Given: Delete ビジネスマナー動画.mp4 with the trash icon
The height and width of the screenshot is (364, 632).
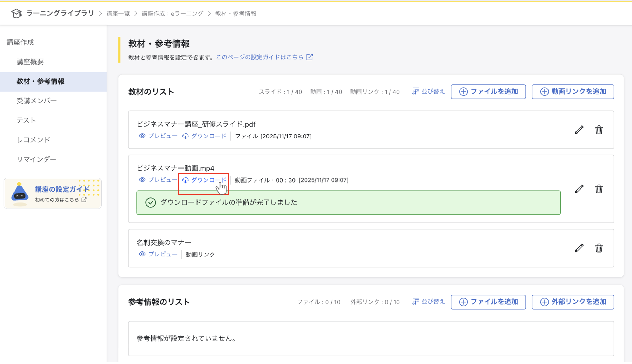Looking at the screenshot, I should [x=599, y=189].
